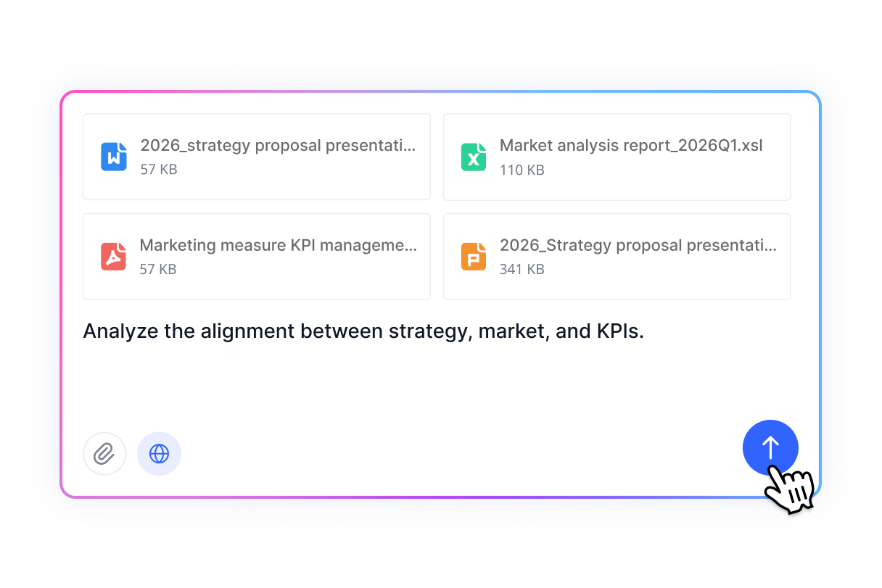Open the 2026_strategy proposal Word attachment
The height and width of the screenshot is (588, 882).
257,157
